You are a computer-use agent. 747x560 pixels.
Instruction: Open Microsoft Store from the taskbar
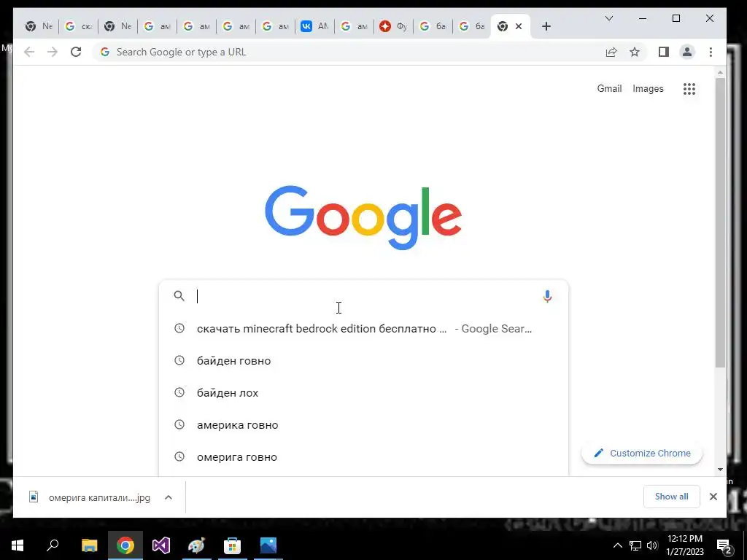232,545
